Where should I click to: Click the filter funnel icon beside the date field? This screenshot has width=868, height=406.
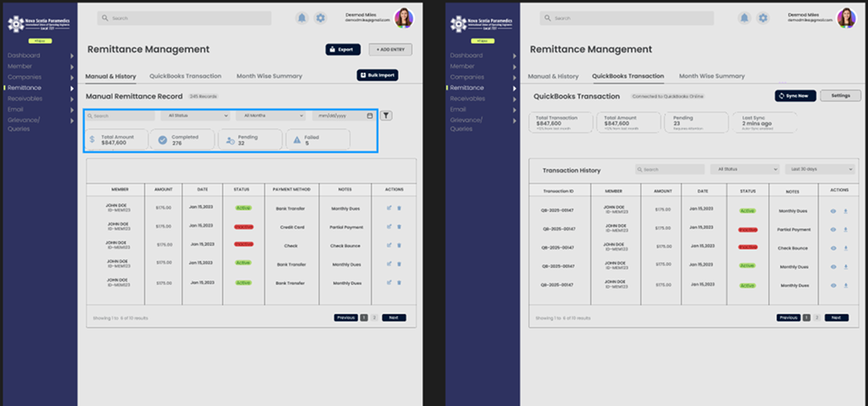386,115
